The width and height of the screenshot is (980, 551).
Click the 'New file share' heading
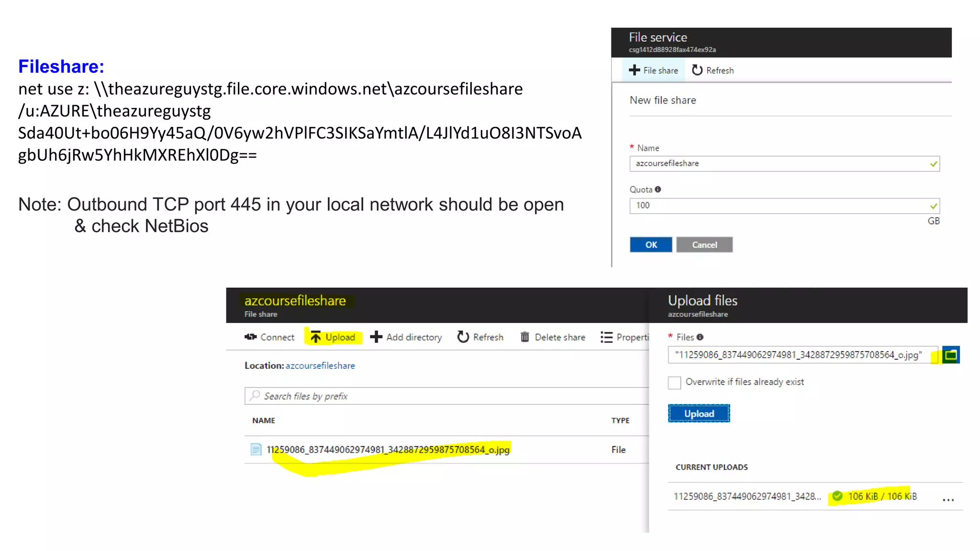click(663, 100)
